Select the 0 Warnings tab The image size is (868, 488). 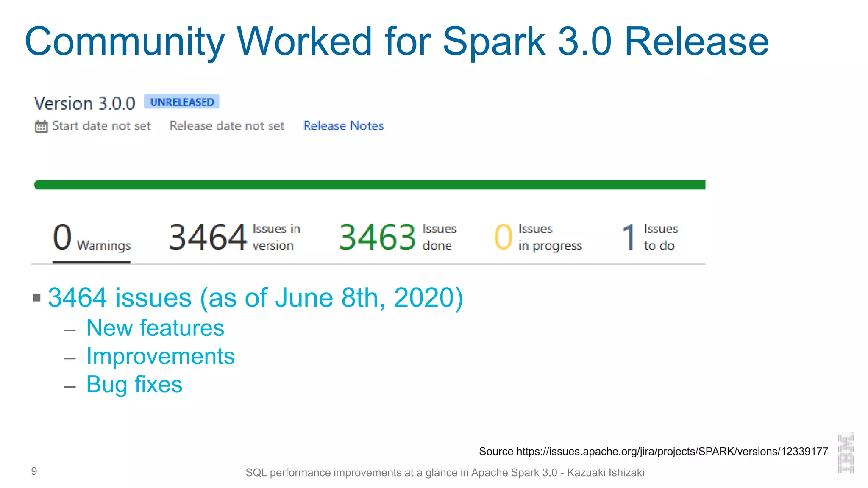tap(92, 237)
